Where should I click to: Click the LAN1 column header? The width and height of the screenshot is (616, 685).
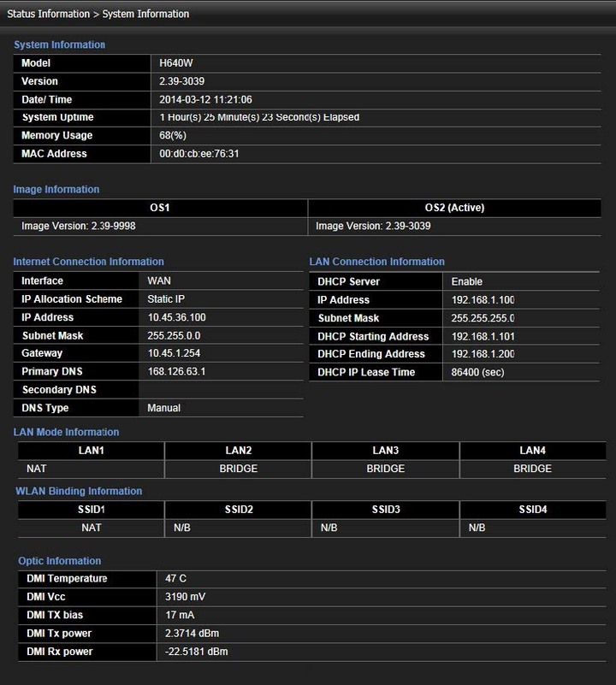92,451
